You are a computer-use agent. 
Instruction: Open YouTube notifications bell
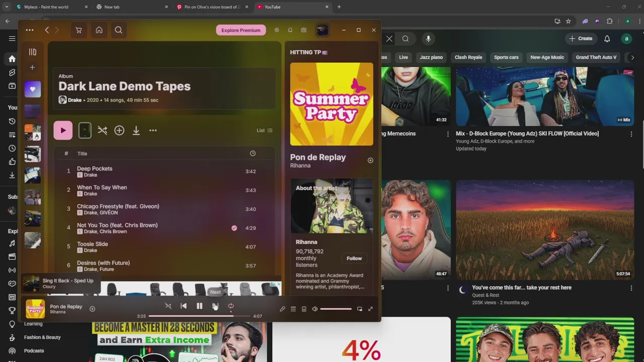(x=607, y=39)
